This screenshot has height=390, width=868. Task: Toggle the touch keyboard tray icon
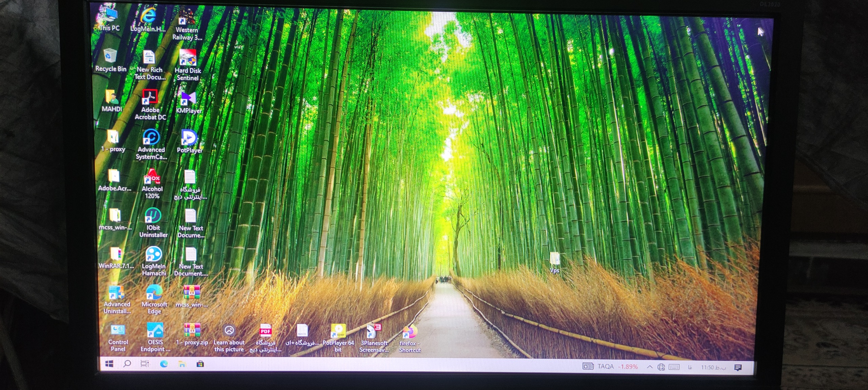[674, 367]
